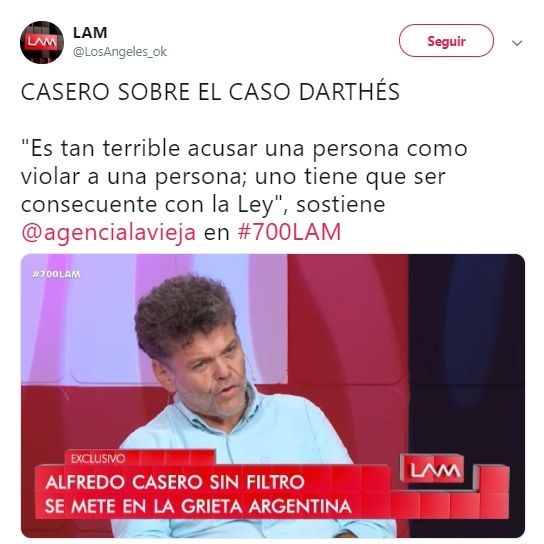
Task: Click the LAM display name
Action: 90,33
